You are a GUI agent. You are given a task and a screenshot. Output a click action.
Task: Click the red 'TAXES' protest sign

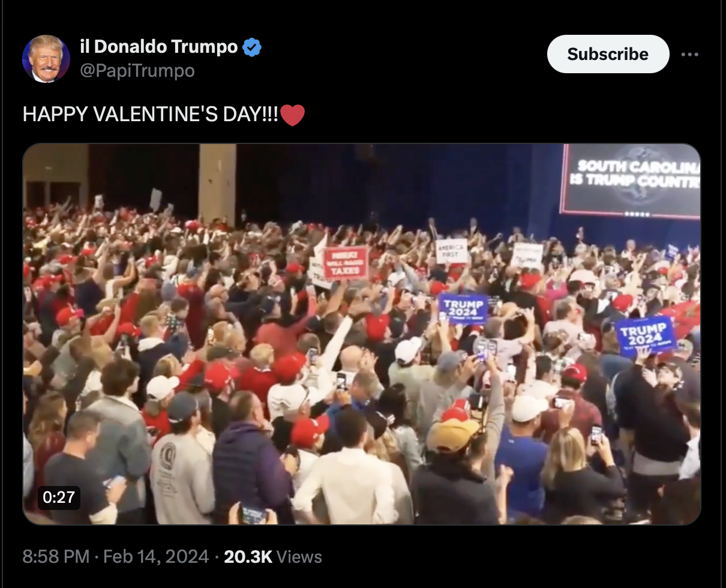click(346, 263)
